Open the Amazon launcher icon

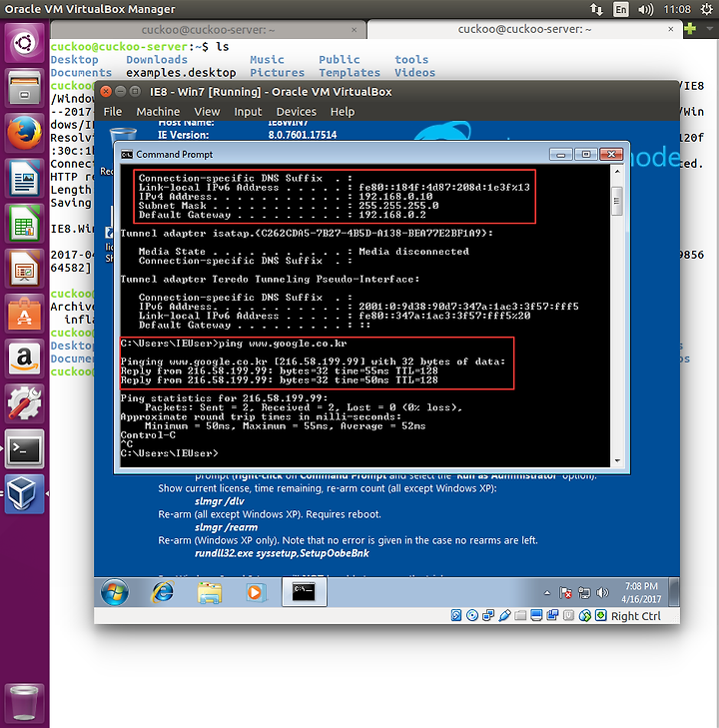24,358
